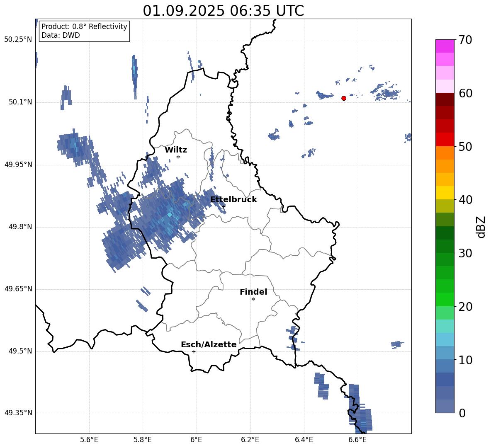
Task: Click the "Product: 0.8° Reflectivity" label
Action: pyautogui.click(x=84, y=26)
